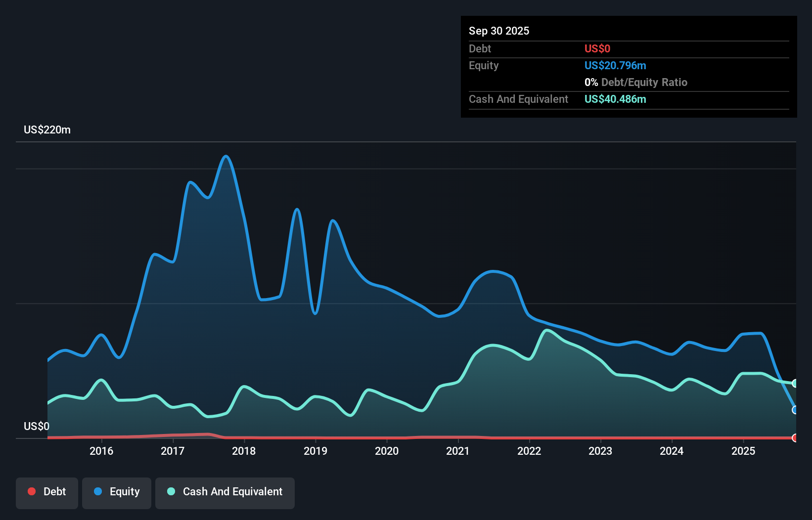The width and height of the screenshot is (812, 520).
Task: Click the teal cash endpoint marker on chart
Action: [795, 383]
